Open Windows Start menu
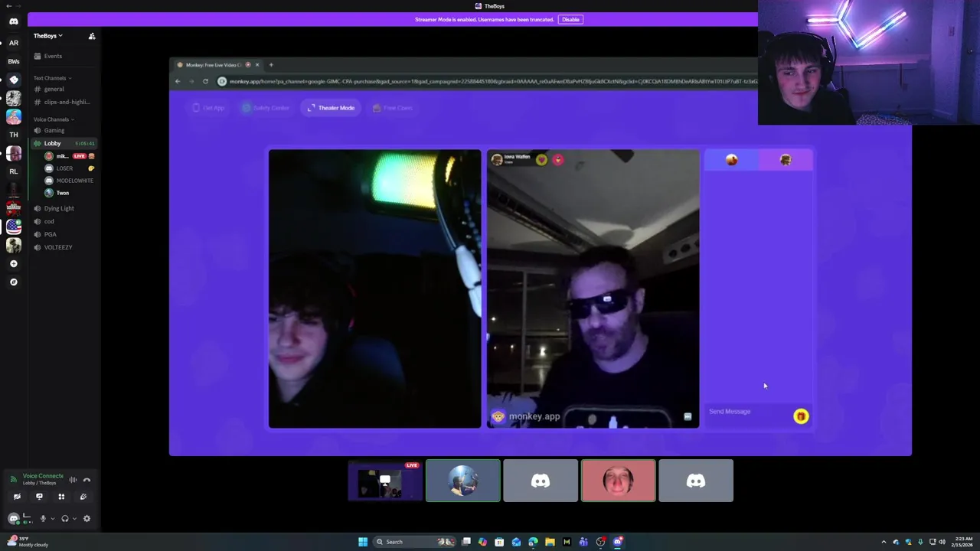Image resolution: width=980 pixels, height=551 pixels. tap(363, 542)
